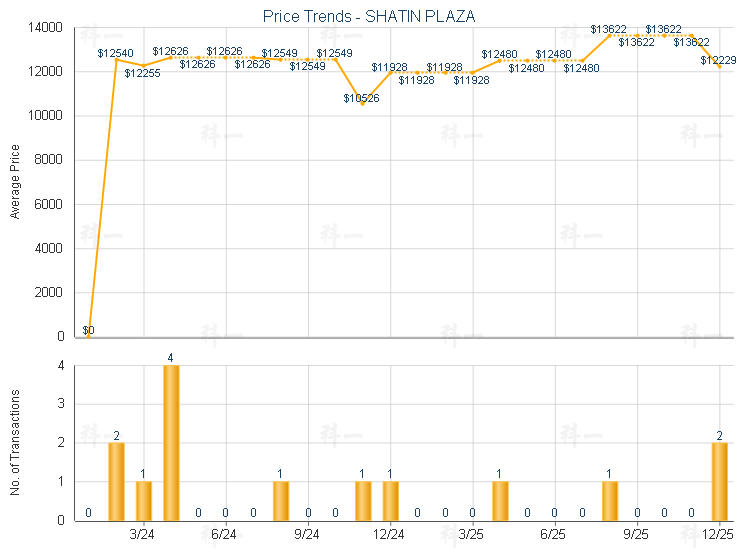Click the 3/24 x-axis date label
The width and height of the screenshot is (740, 550).
point(142,535)
